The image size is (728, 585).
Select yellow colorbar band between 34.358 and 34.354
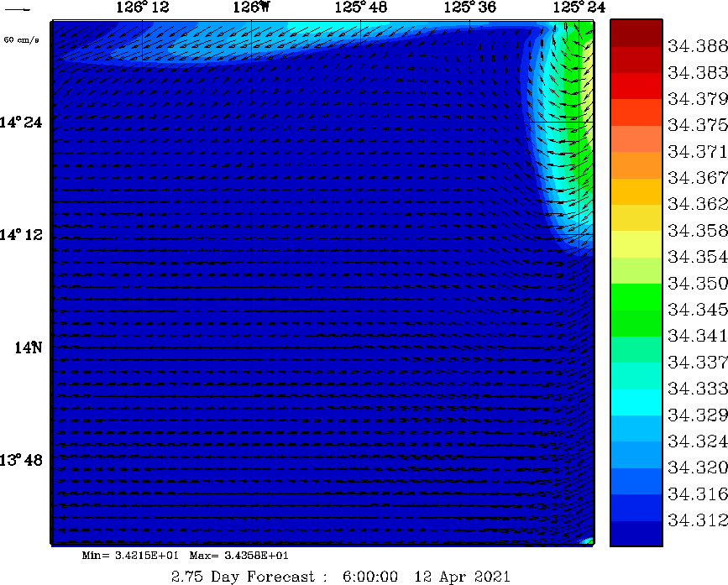[636, 243]
